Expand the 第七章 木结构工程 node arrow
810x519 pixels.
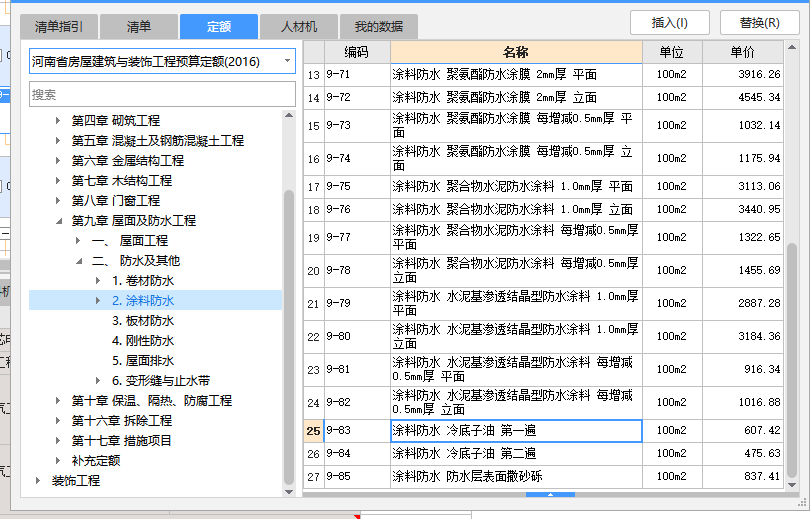pos(58,181)
